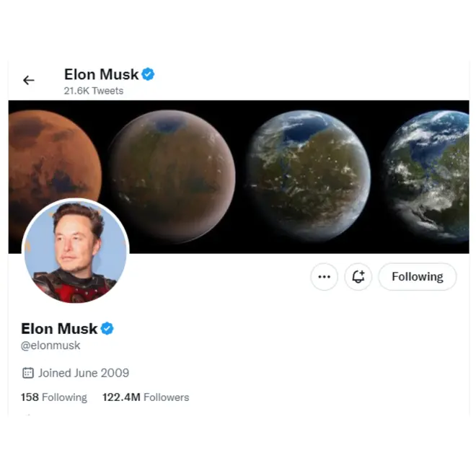The image size is (476, 476).
Task: Open the 158 Following list
Action: [54, 397]
